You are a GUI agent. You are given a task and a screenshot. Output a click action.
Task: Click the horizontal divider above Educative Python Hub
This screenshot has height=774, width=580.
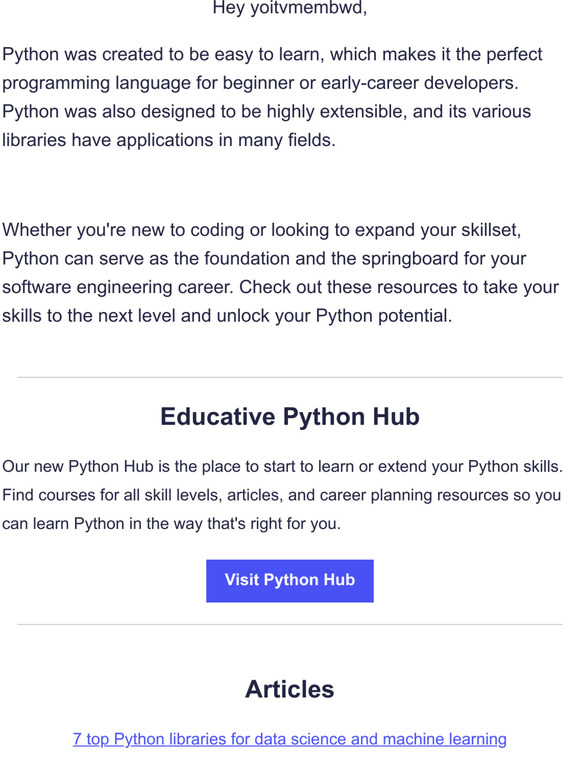point(290,377)
